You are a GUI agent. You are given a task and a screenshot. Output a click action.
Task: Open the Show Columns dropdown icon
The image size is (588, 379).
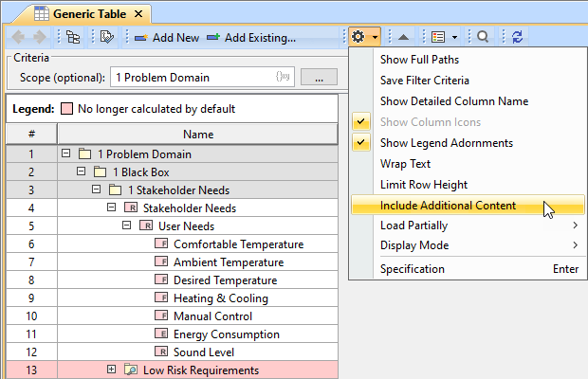(x=443, y=37)
